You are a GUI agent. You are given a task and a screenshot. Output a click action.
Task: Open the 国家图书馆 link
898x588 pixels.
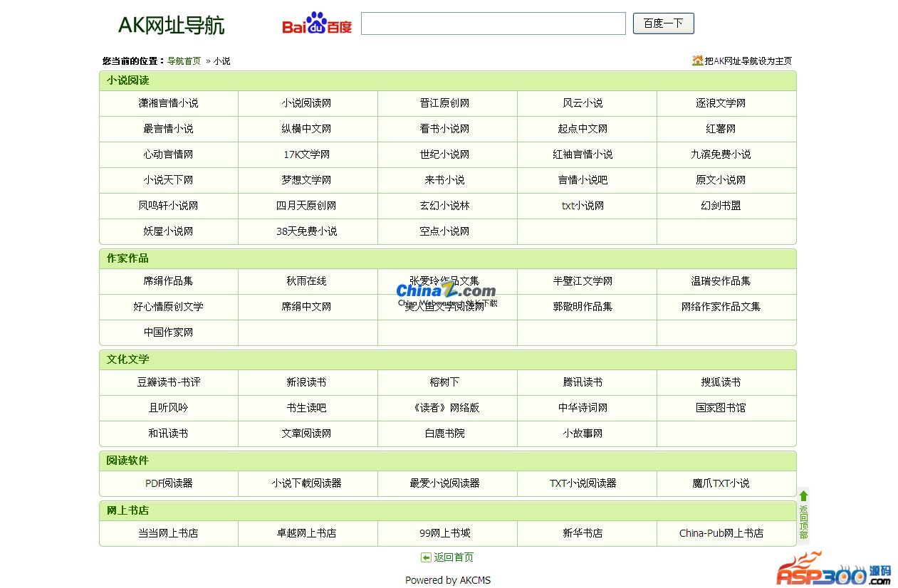pyautogui.click(x=721, y=408)
